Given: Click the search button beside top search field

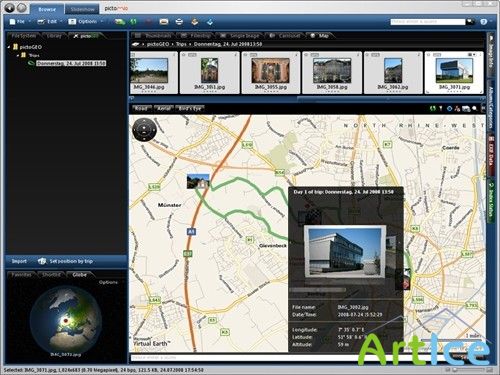Looking at the screenshot, I should [x=470, y=22].
